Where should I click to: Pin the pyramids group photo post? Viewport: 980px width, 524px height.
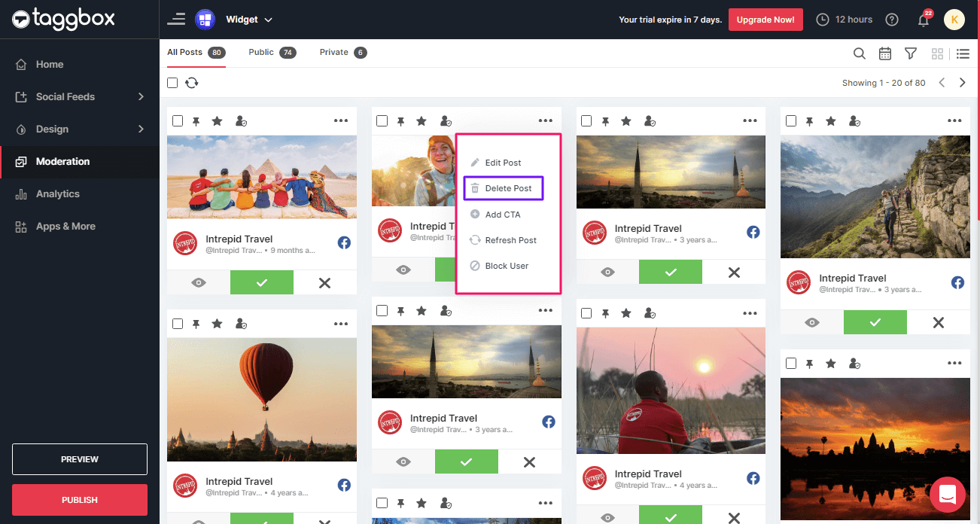click(x=196, y=121)
